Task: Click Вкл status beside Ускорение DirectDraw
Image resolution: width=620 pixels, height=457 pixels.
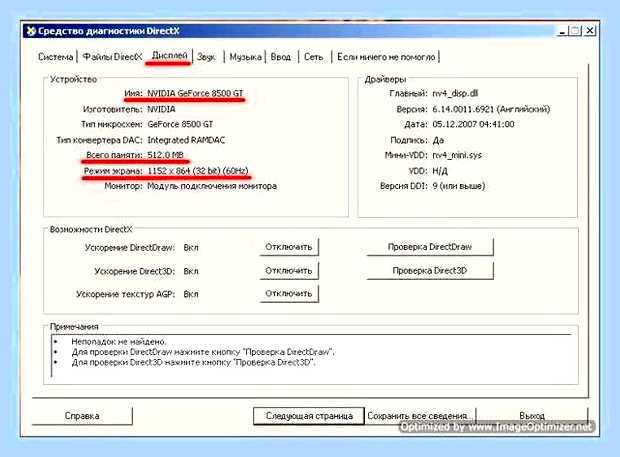Action: pyautogui.click(x=191, y=247)
